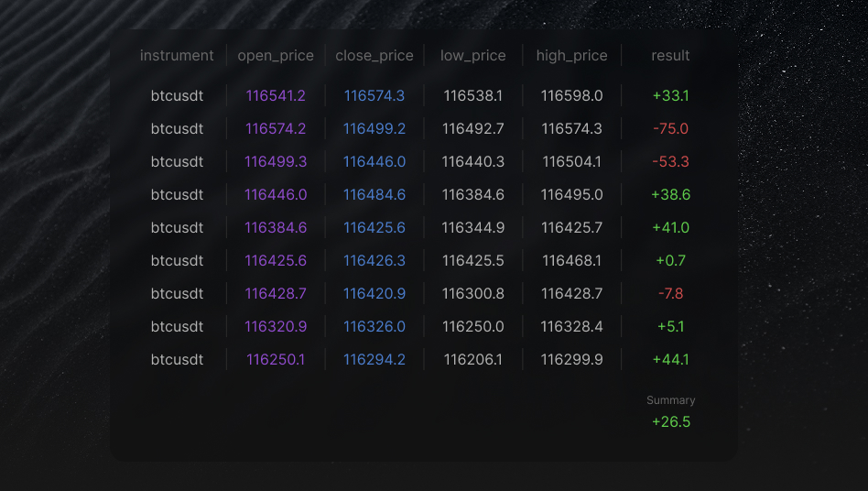
Task: Select the +41.0 result cell
Action: [670, 227]
